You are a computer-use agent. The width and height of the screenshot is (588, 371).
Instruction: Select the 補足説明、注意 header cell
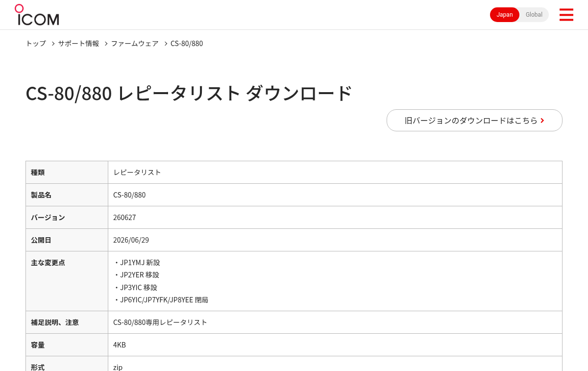click(x=67, y=322)
